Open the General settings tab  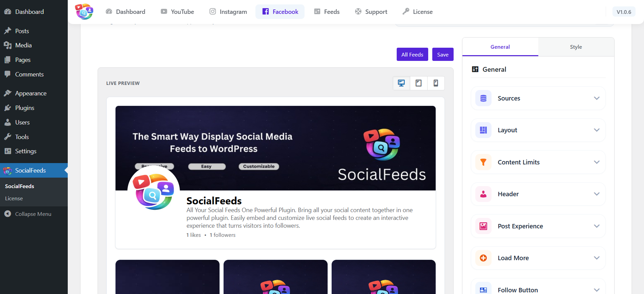pos(500,47)
